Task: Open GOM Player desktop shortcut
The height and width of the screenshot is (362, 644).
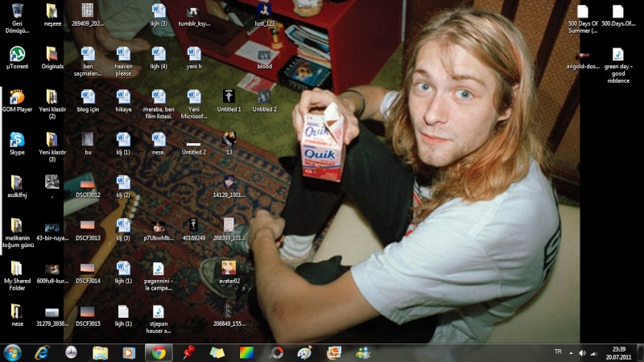Action: (x=17, y=101)
